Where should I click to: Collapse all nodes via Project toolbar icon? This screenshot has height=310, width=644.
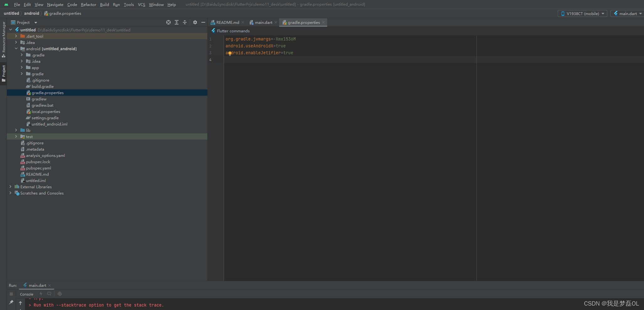coord(185,22)
